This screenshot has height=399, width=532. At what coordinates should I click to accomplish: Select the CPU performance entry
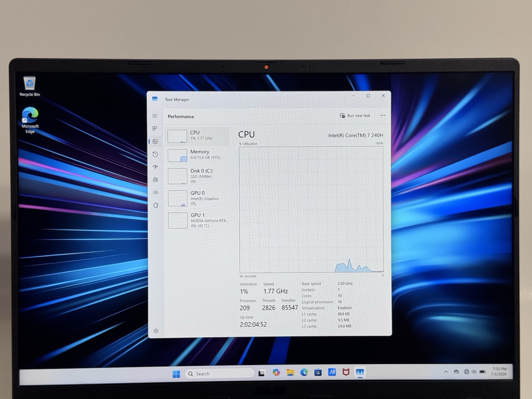tap(197, 136)
